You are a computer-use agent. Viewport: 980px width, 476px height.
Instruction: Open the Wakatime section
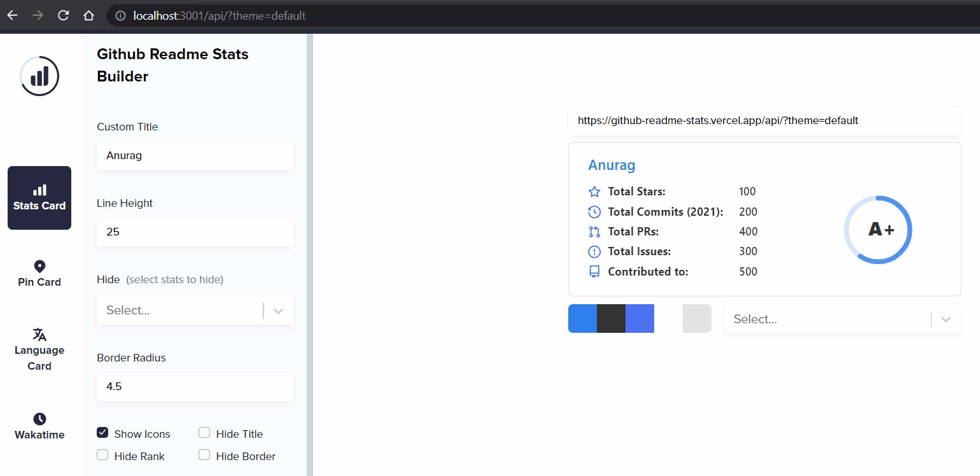point(39,425)
